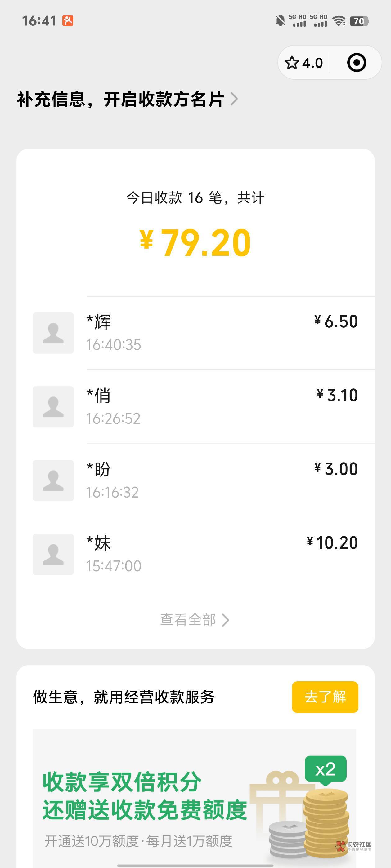Tap the star rating 4.0 icon
This screenshot has width=391, height=868.
pyautogui.click(x=303, y=63)
